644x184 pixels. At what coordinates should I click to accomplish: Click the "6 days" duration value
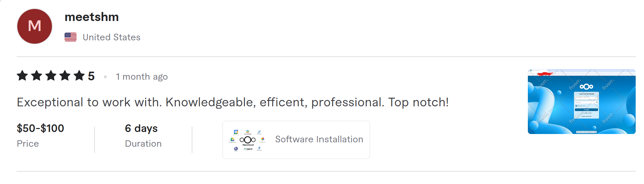[x=141, y=128]
